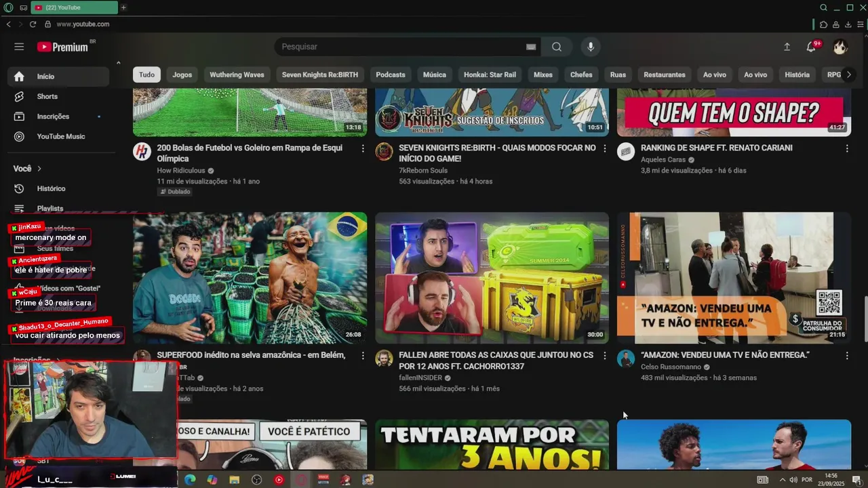The image size is (868, 488).
Task: Open the 7kReborn Souls channel name link
Action: (x=423, y=171)
